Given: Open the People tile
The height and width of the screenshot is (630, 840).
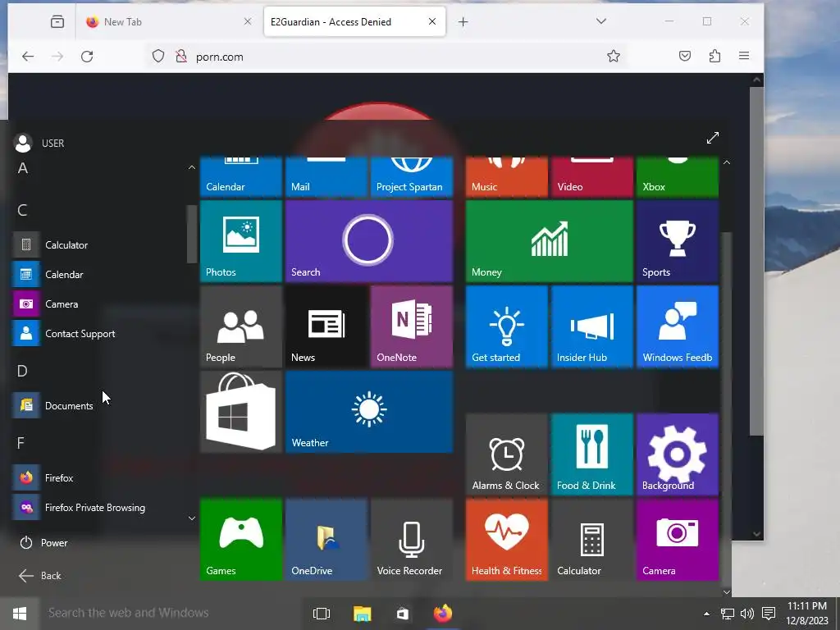Looking at the screenshot, I should tap(241, 326).
